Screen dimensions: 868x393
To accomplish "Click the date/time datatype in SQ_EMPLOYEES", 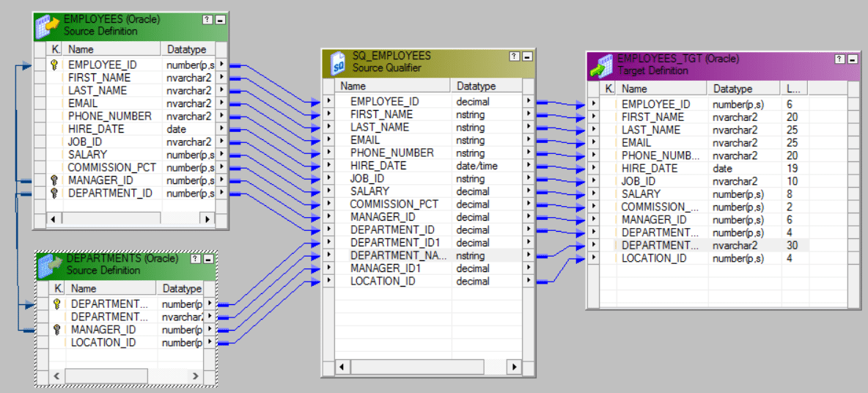I will (476, 166).
